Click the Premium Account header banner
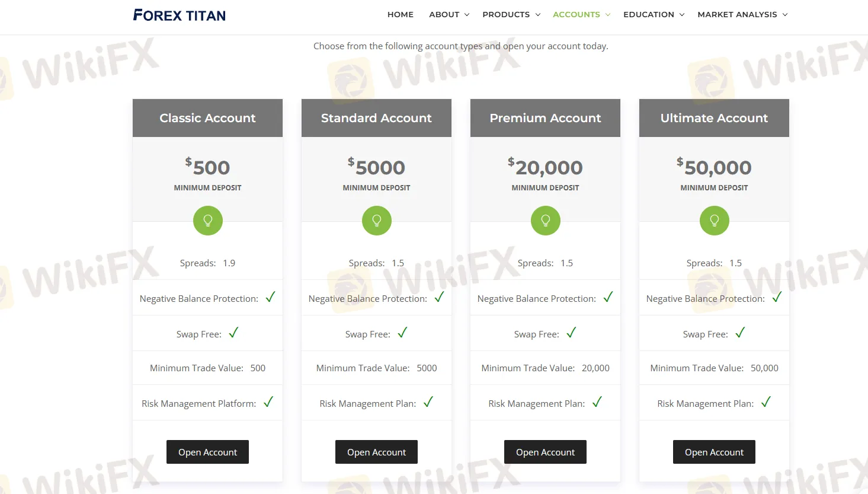The image size is (868, 494). [x=545, y=117]
